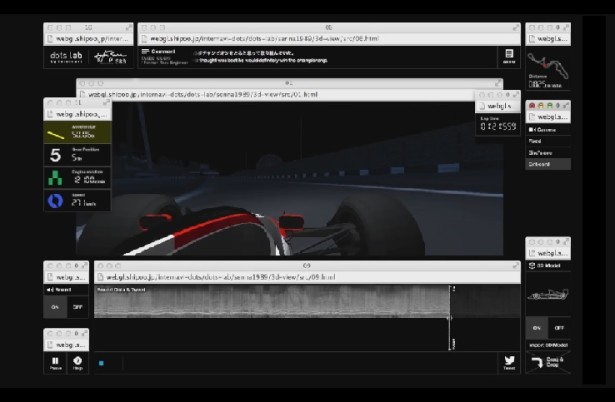This screenshot has height=402, width=615.
Task: Click the sound data waveform timeline
Action: 308,301
